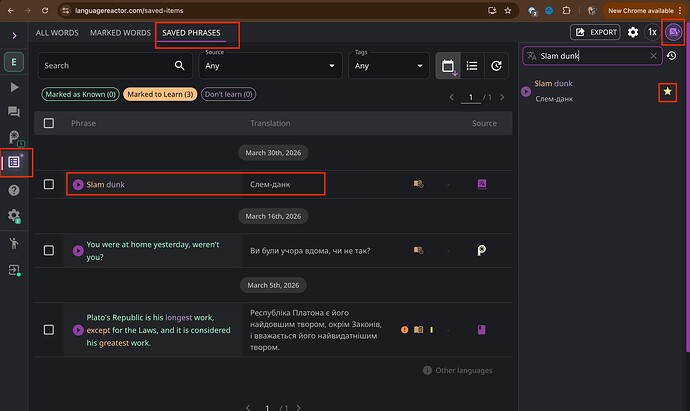The image size is (690, 411).
Task: Switch to the MARKED WORDS tab
Action: (119, 33)
